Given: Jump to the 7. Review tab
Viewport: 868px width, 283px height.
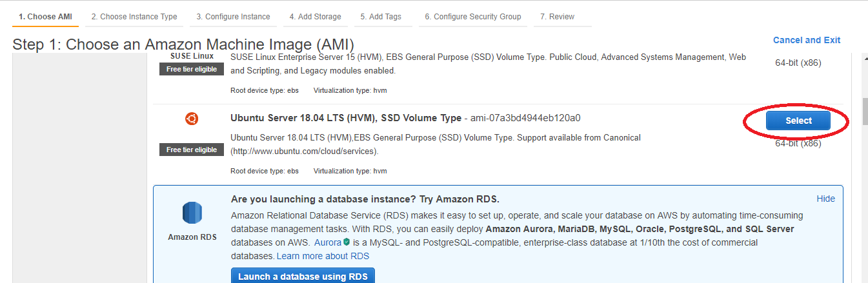Looking at the screenshot, I should (558, 17).
